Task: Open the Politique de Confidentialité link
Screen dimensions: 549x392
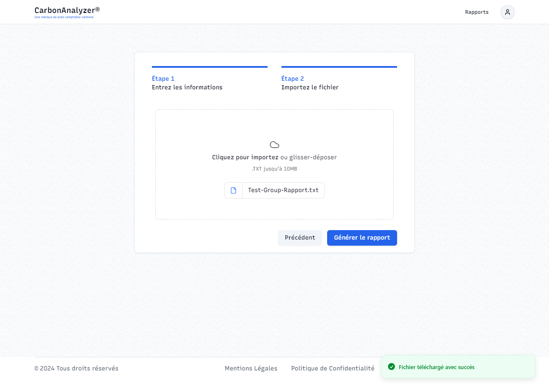Action: tap(332, 368)
